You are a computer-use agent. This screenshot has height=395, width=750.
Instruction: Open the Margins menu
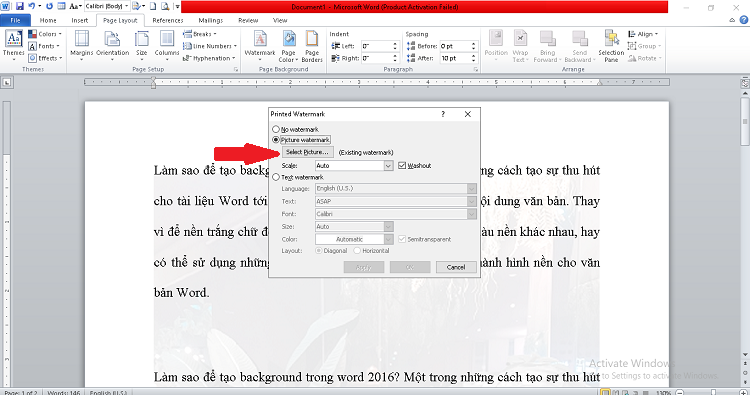click(82, 46)
